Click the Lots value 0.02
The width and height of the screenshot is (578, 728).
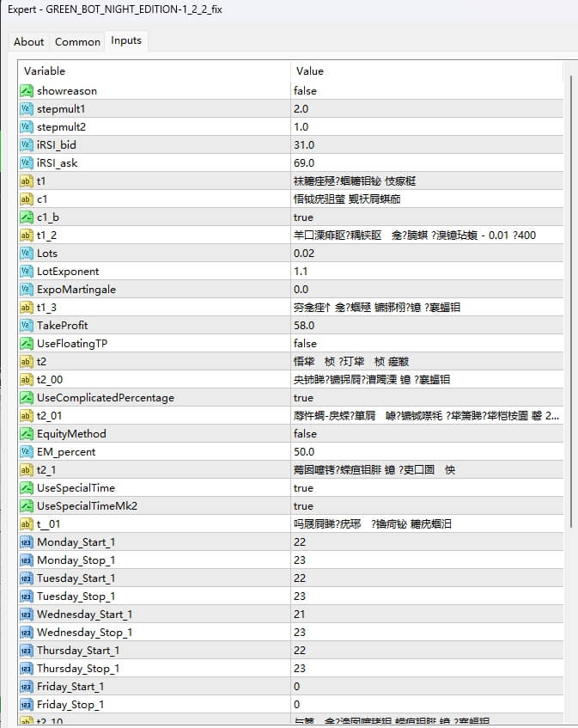[x=304, y=254]
